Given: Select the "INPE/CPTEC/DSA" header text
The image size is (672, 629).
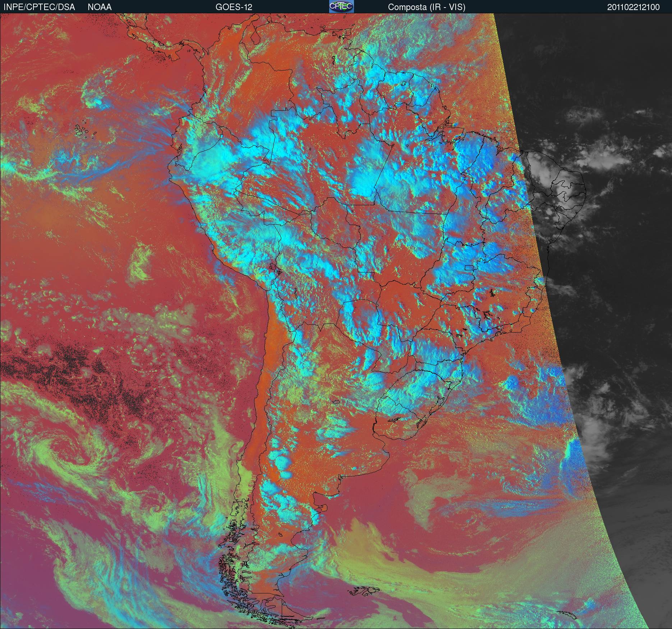Looking at the screenshot, I should click(39, 7).
